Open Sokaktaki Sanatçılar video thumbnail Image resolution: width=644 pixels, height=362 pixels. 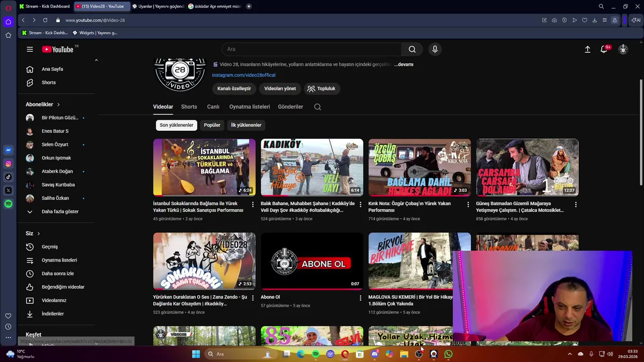[204, 261]
